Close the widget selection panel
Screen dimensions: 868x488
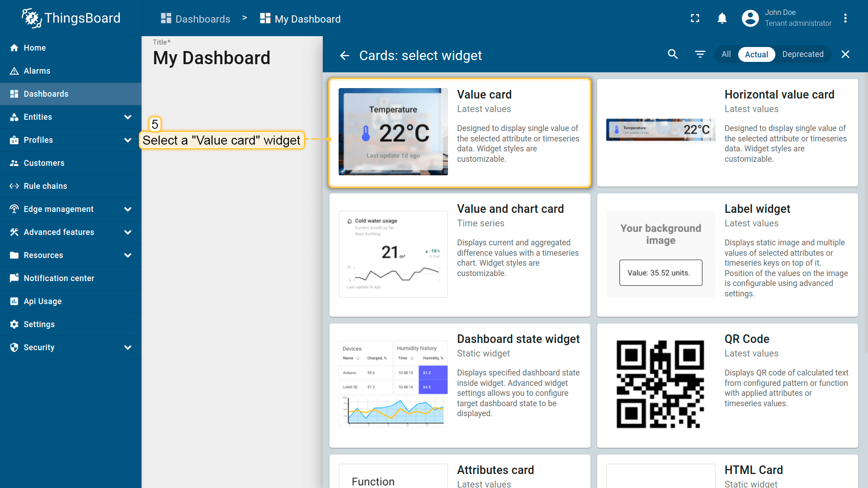coord(845,54)
